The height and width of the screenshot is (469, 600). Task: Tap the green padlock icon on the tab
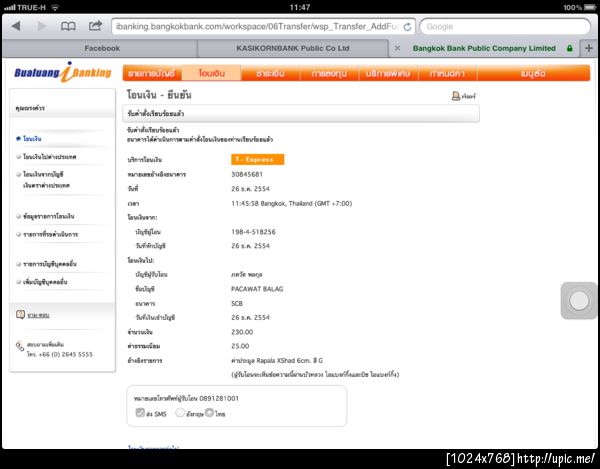pos(570,49)
